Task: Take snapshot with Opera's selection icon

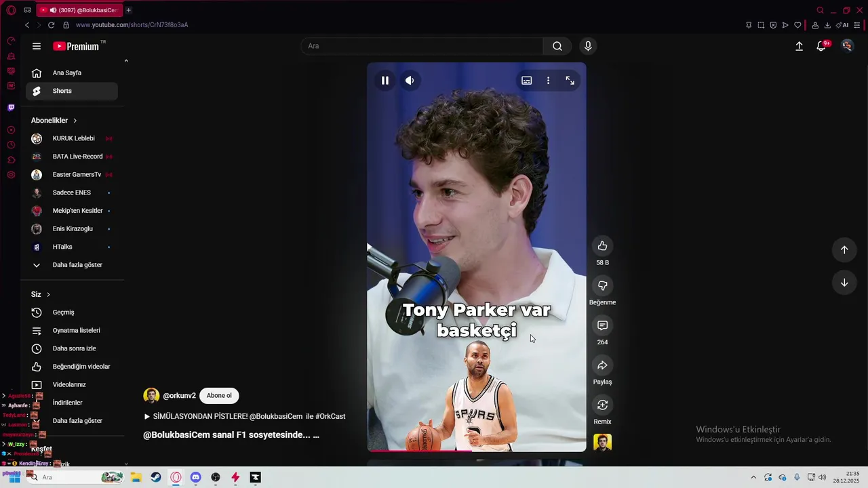Action: [x=761, y=25]
